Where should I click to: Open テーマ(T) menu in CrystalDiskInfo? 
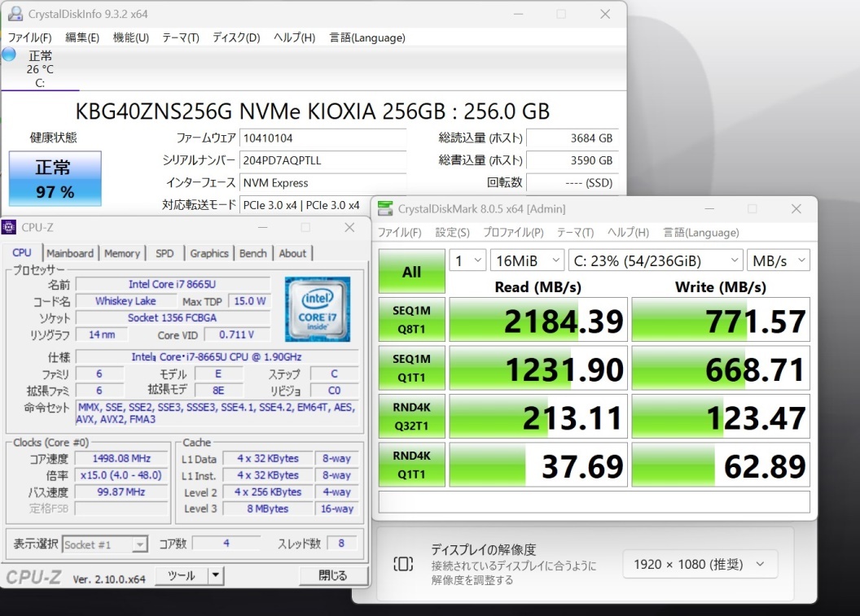pos(181,37)
